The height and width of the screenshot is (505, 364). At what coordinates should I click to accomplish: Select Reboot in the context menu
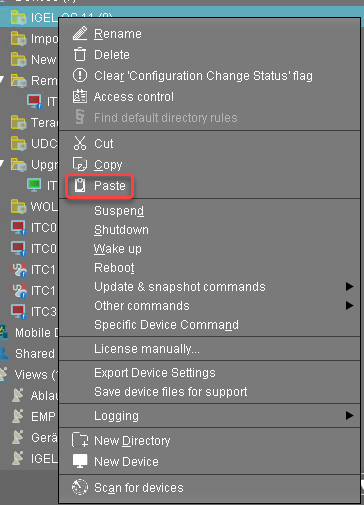tap(114, 268)
